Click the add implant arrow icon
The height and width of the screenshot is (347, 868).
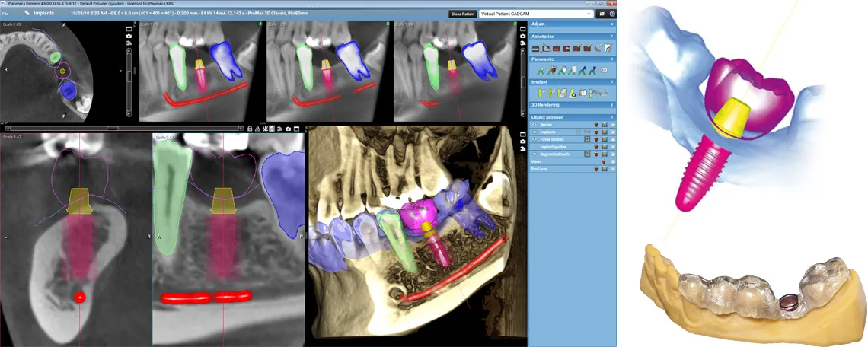coord(542,94)
